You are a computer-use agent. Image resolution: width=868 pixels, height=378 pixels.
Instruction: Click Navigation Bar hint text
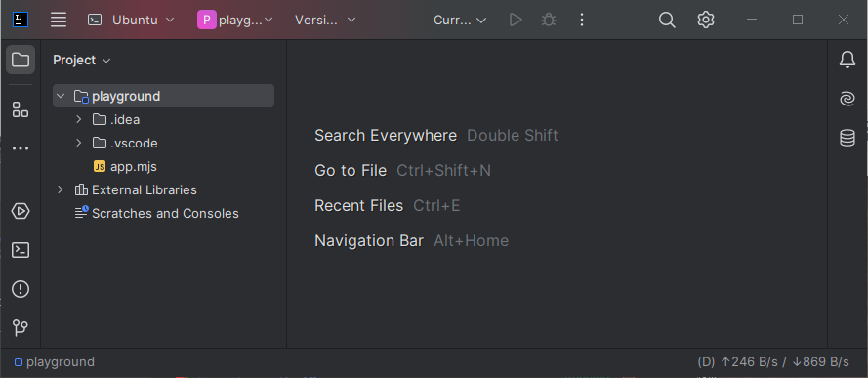(369, 240)
